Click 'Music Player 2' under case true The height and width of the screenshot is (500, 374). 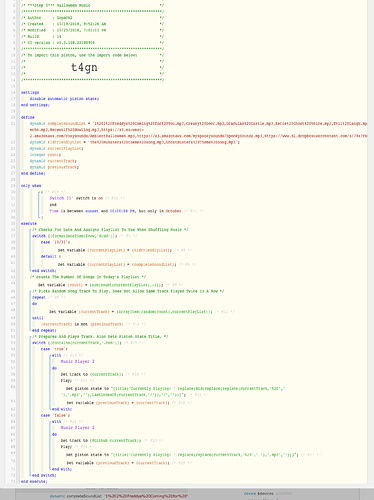(x=77, y=362)
